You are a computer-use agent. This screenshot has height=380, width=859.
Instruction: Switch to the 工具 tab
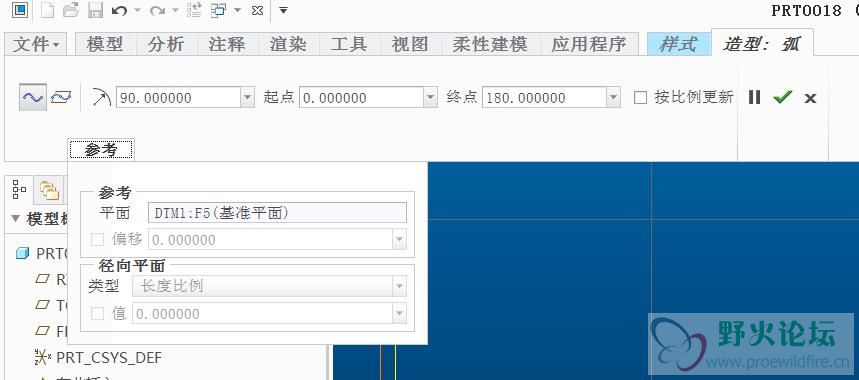coord(349,44)
